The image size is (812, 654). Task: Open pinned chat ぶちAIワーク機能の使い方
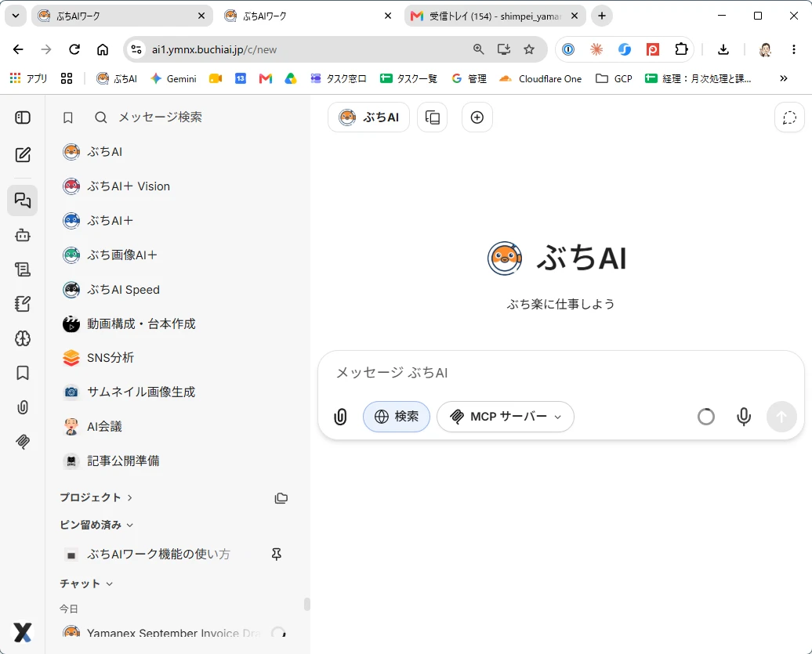pyautogui.click(x=158, y=555)
